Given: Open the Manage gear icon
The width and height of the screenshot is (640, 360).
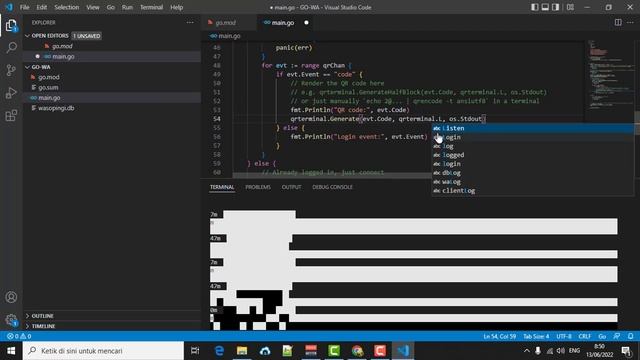Looking at the screenshot, I should pos(11,320).
